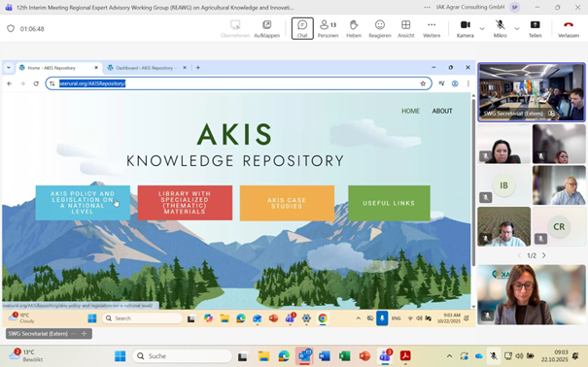Open the AKIS Case Studies button
588x367 pixels.
(x=287, y=203)
